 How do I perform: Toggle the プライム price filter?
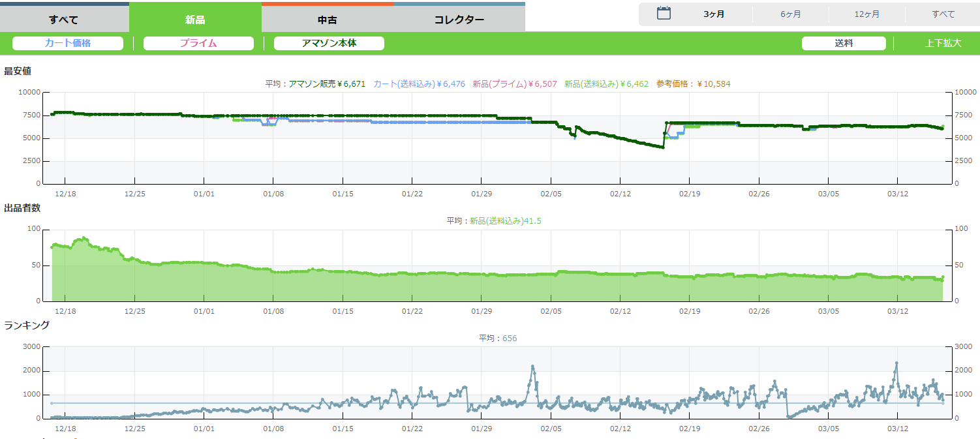coord(198,43)
